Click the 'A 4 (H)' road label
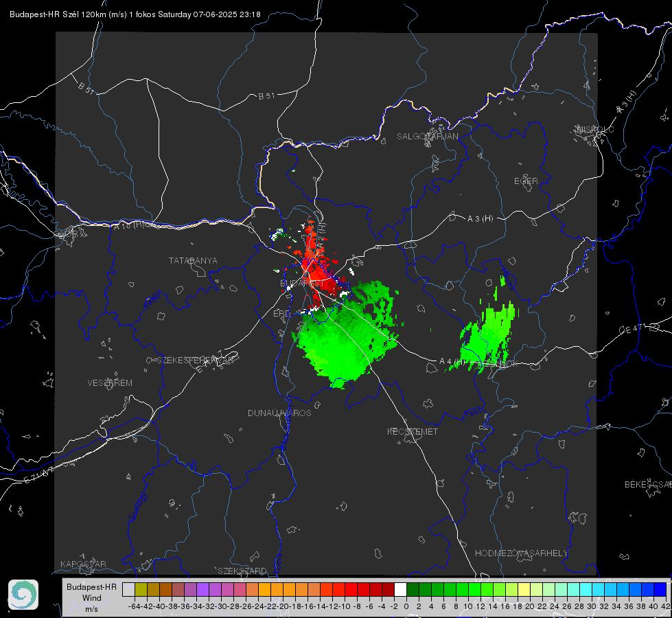This screenshot has width=672, height=618. pos(452,361)
